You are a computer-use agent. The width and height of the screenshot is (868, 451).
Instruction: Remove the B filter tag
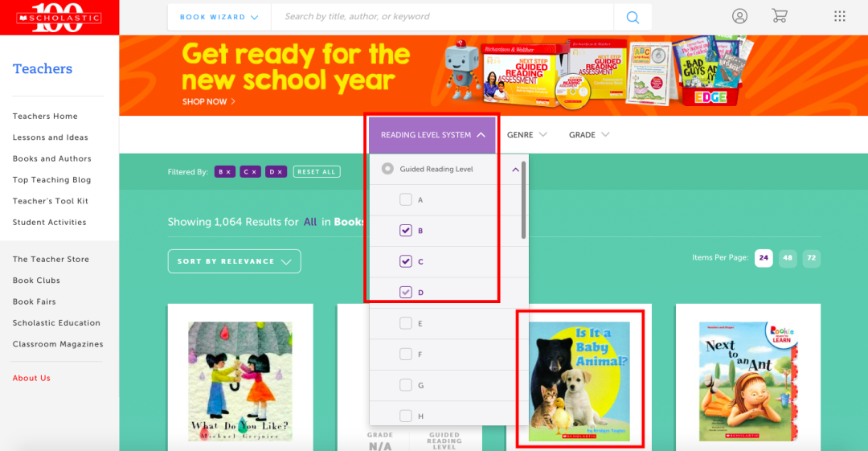pos(225,172)
